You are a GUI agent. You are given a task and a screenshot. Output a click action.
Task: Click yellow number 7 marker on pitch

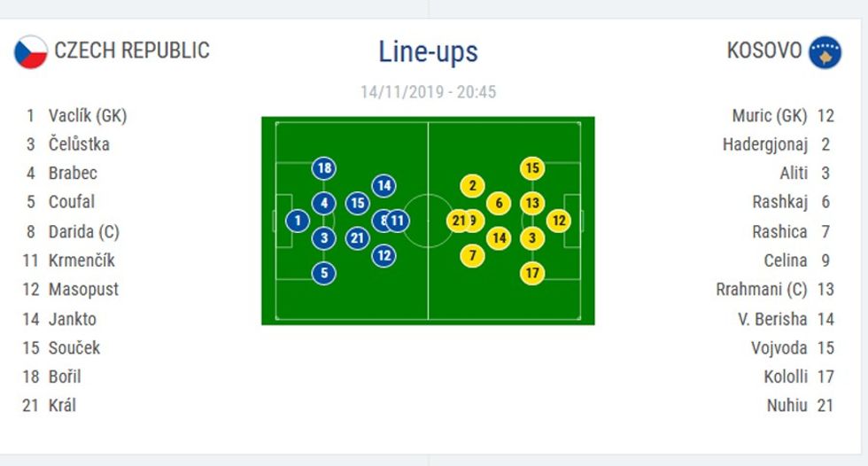point(473,256)
